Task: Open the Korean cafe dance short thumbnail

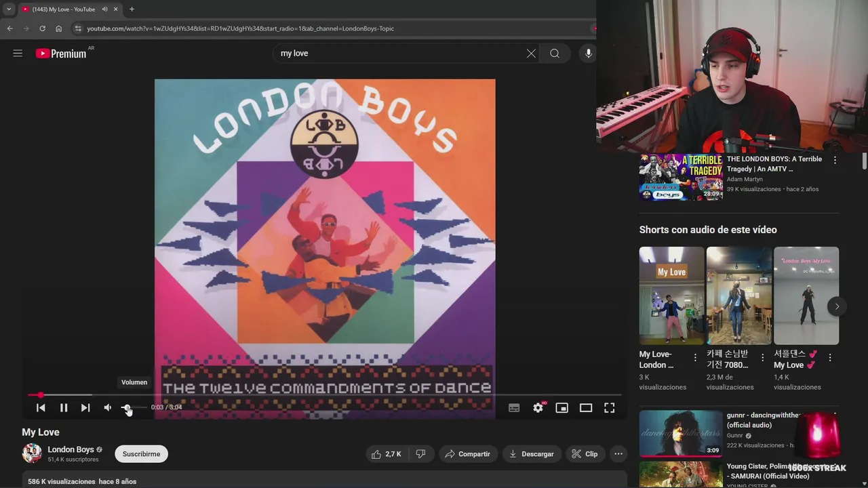Action: click(739, 296)
